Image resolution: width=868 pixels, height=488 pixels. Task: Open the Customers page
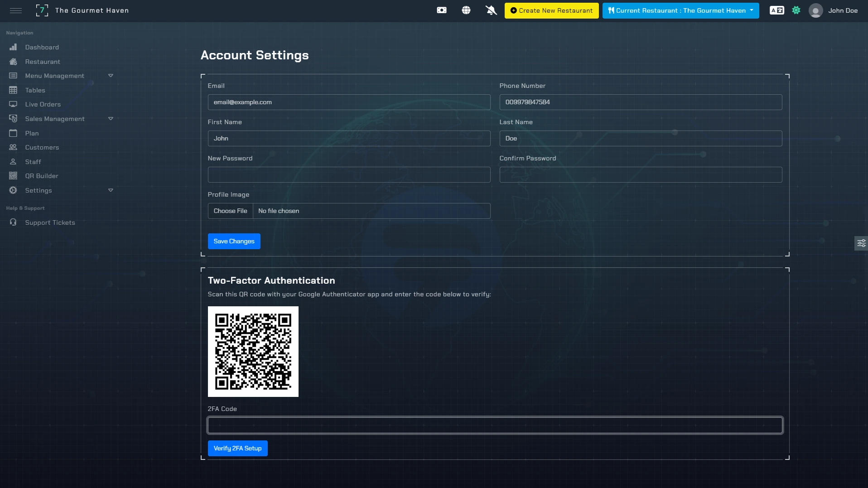click(42, 147)
